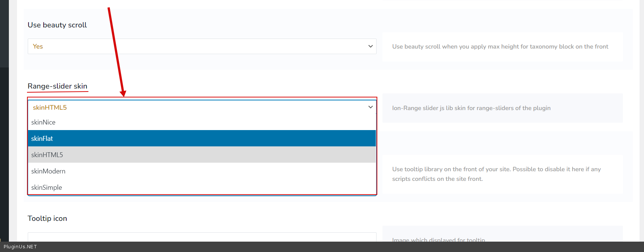Click the dark strip at the right edge

[x=642, y=111]
